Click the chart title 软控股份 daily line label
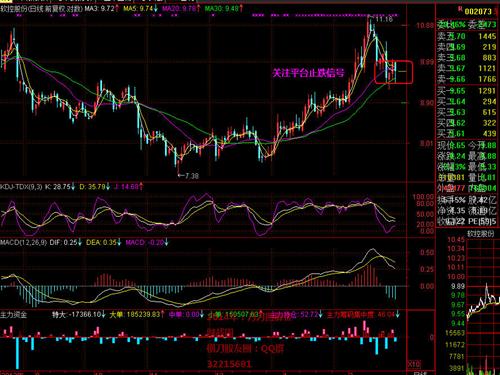Screen dimensions: 500x375 [x=41, y=9]
